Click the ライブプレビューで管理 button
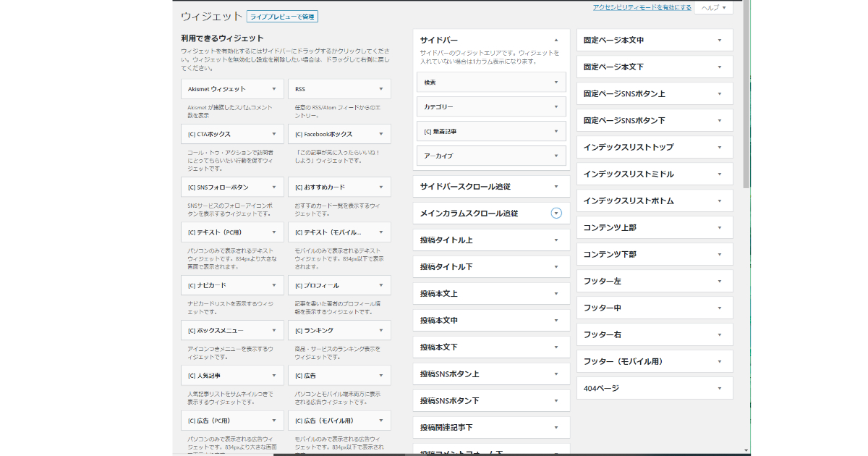 [x=282, y=17]
